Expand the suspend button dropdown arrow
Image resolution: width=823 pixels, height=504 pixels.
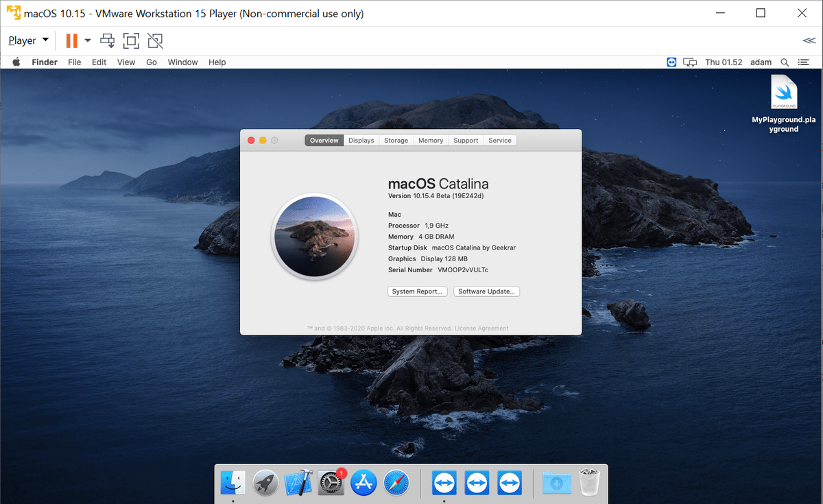[87, 40]
